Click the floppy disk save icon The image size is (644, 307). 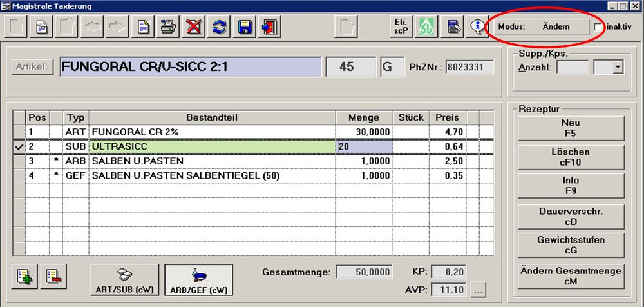point(244,27)
